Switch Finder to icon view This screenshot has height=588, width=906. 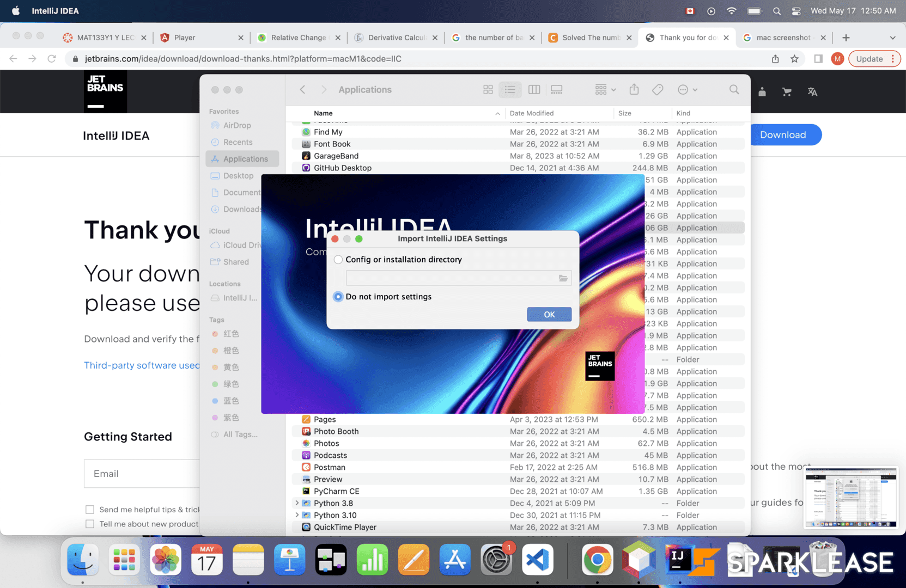(x=488, y=90)
